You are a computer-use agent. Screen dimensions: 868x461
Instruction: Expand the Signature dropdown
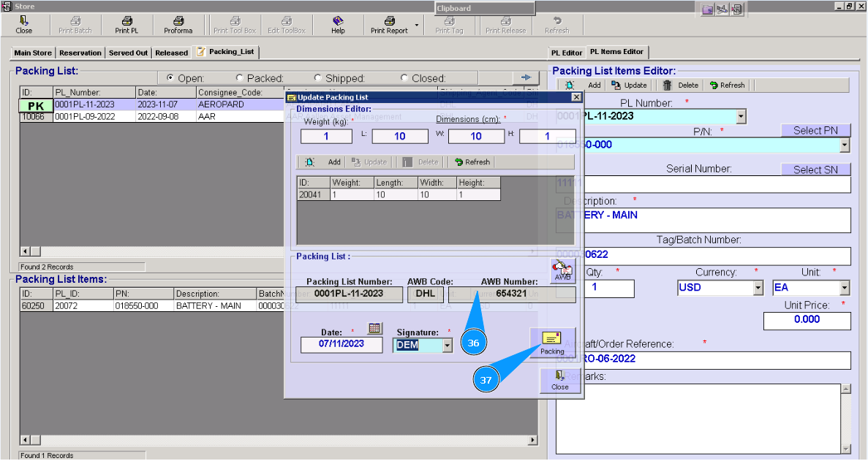click(x=447, y=345)
